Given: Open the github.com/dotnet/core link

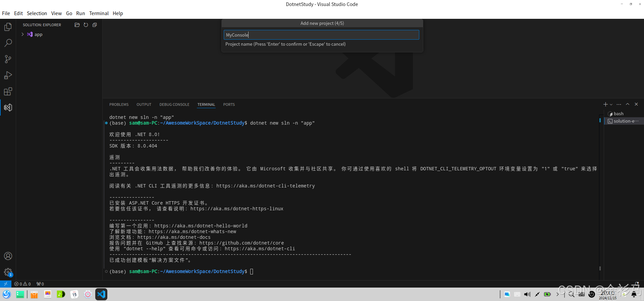Looking at the screenshot, I should click(241, 243).
